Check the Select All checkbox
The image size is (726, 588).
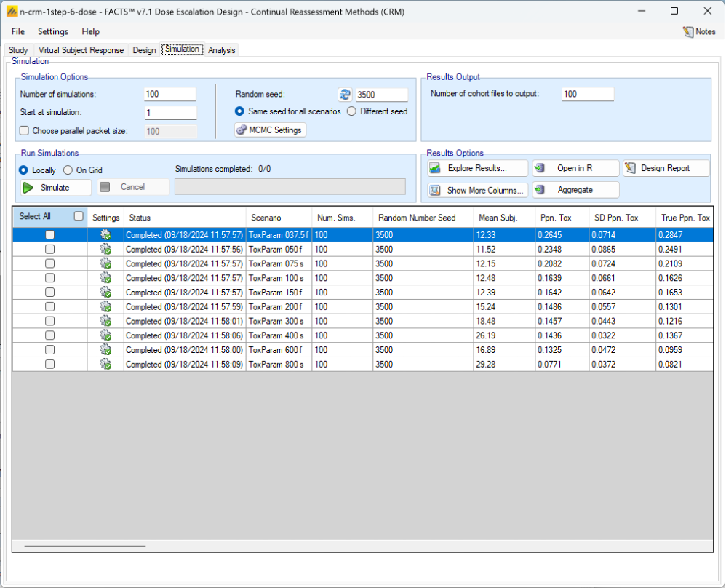click(x=79, y=216)
